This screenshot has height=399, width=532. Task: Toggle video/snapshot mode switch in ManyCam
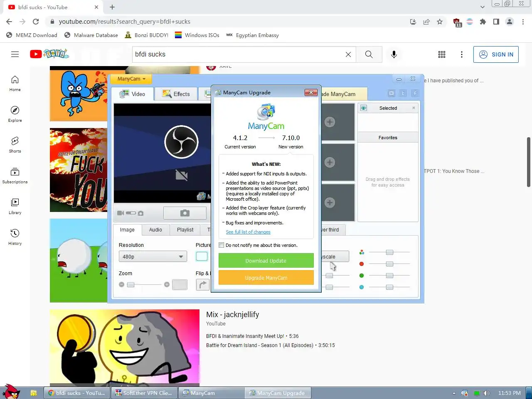coord(131,213)
